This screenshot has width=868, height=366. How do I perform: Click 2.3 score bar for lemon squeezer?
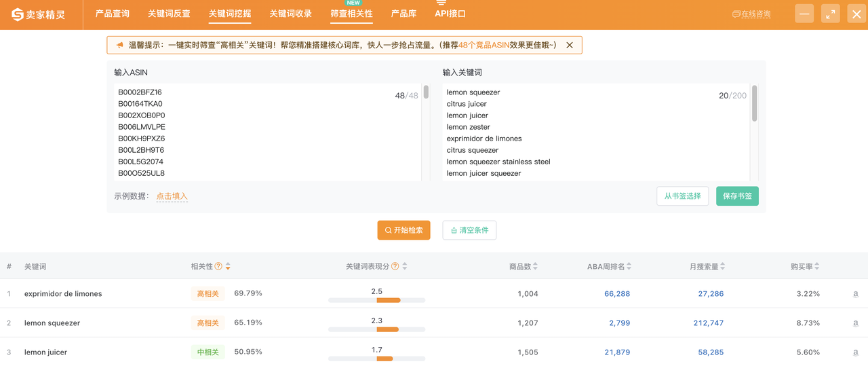(377, 329)
